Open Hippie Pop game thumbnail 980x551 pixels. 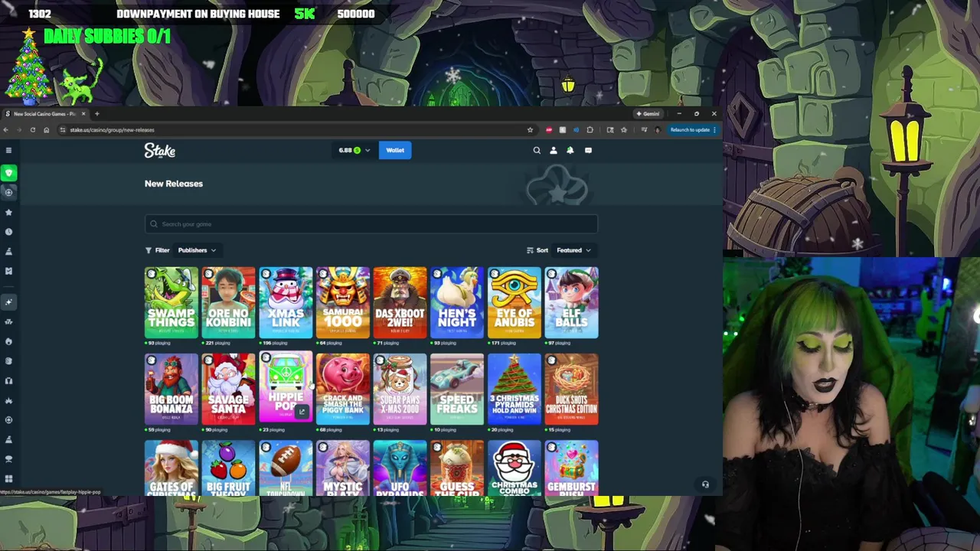coord(286,386)
